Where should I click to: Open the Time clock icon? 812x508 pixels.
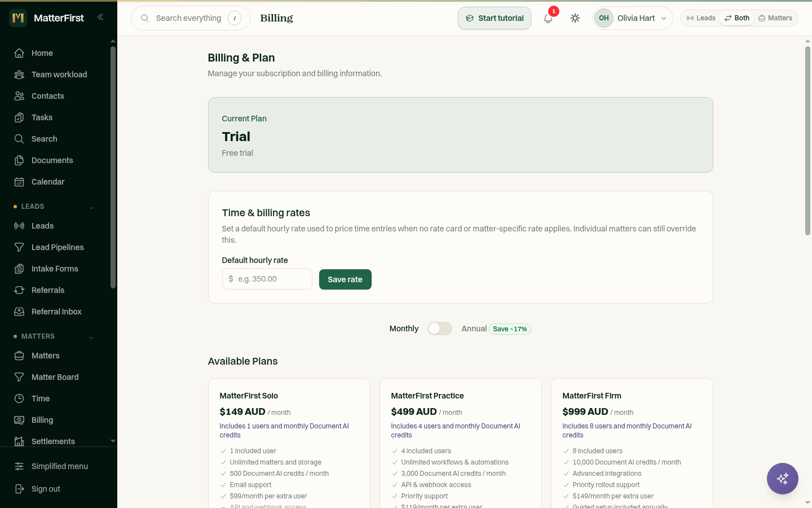[x=19, y=398]
